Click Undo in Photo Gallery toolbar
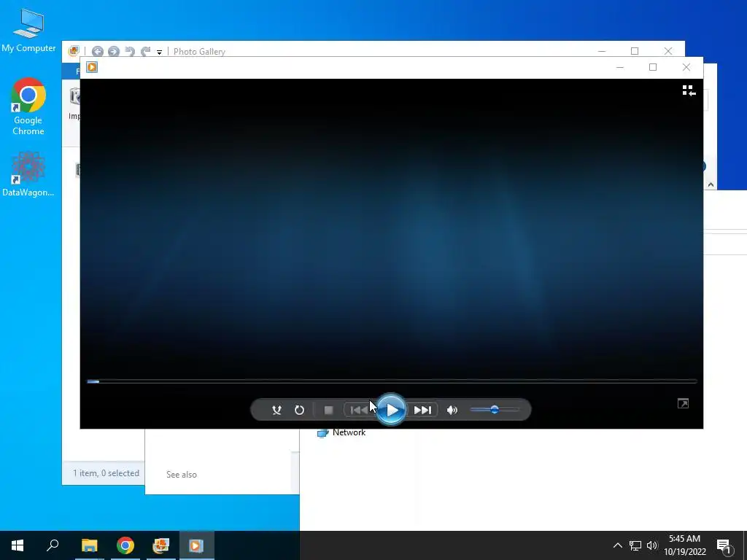The width and height of the screenshot is (747, 560). tap(130, 52)
